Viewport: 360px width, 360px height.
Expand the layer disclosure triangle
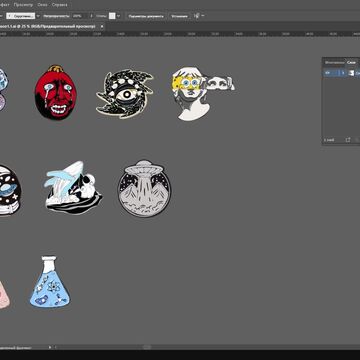344,73
